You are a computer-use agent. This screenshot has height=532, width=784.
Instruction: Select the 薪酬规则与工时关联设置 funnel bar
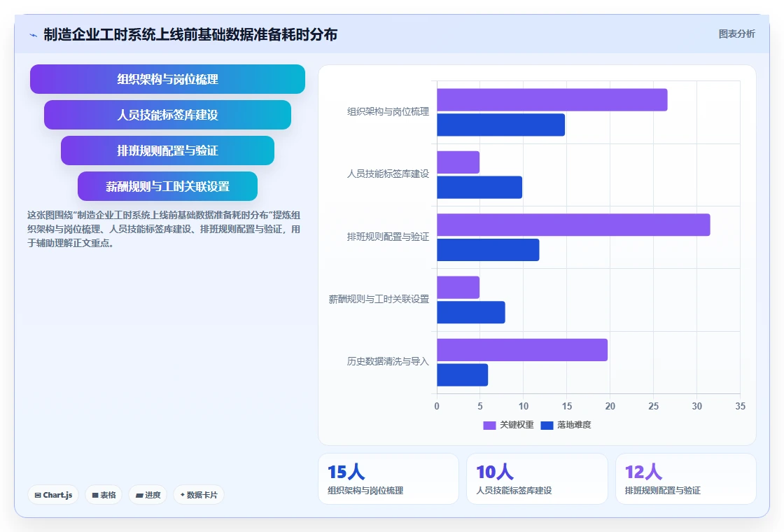tap(167, 186)
